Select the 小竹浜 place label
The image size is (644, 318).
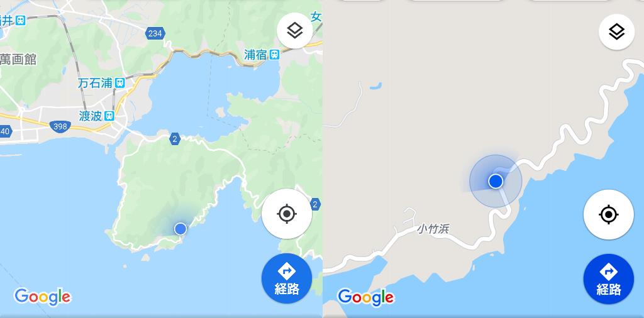pos(433,229)
